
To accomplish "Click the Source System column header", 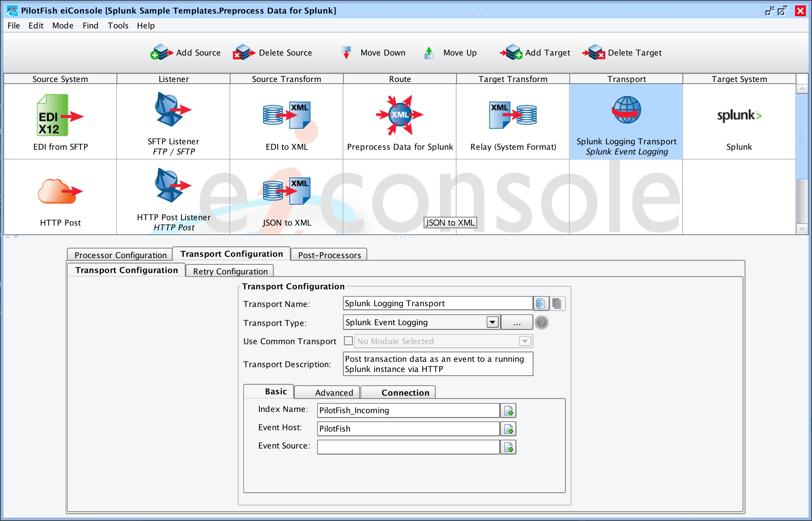I will tap(60, 79).
